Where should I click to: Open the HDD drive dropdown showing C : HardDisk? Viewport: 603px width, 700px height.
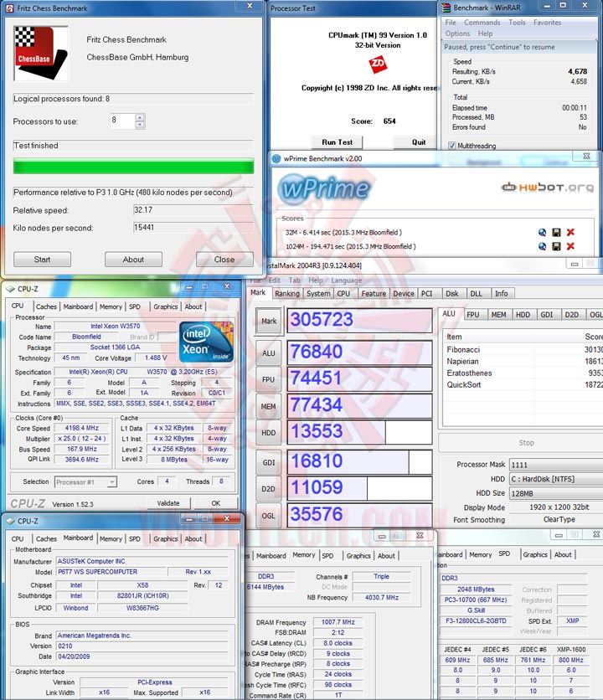coord(556,479)
